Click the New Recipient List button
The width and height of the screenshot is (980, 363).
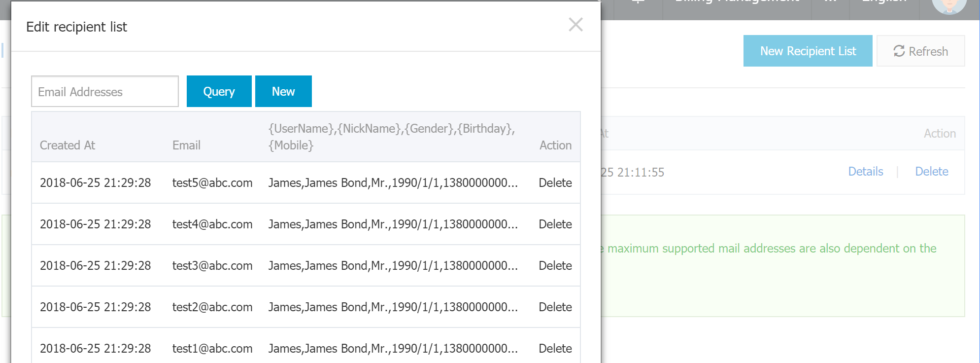pyautogui.click(x=808, y=51)
